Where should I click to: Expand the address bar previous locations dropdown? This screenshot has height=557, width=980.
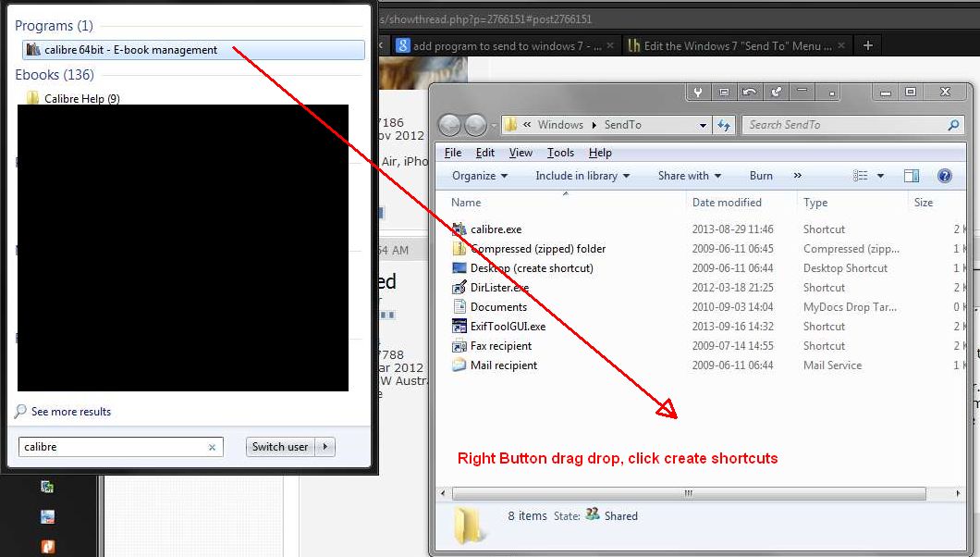coord(703,125)
